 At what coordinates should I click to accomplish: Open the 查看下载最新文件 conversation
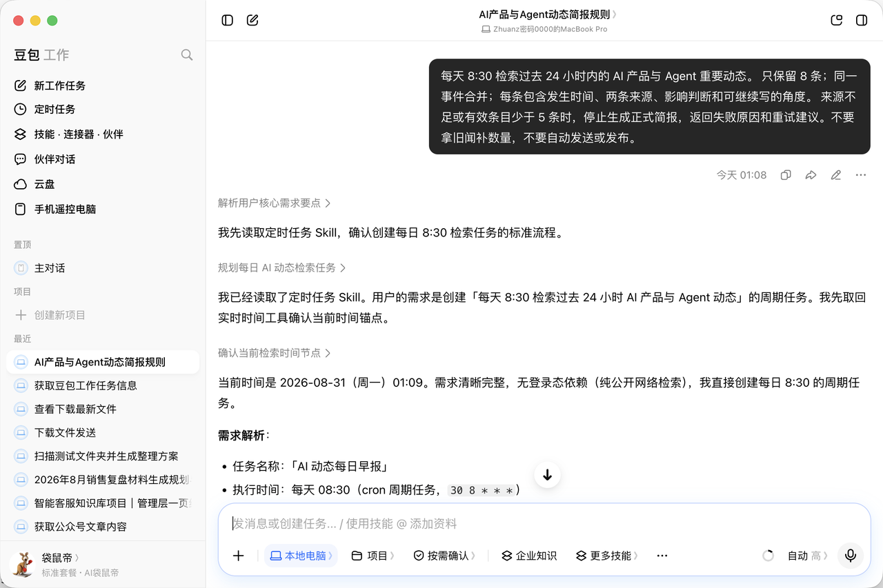click(x=103, y=409)
